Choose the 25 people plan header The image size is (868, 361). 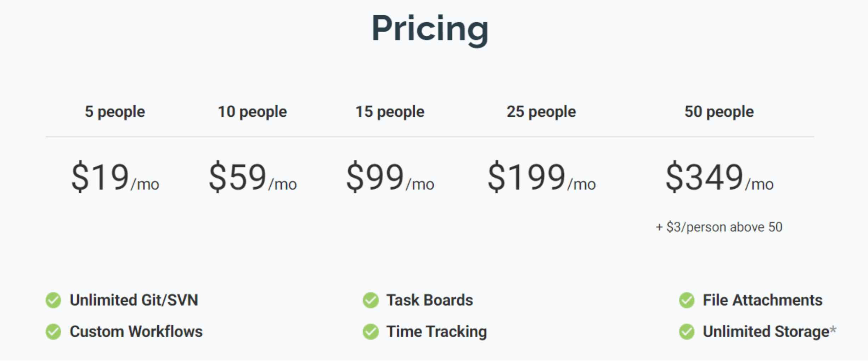pyautogui.click(x=541, y=112)
